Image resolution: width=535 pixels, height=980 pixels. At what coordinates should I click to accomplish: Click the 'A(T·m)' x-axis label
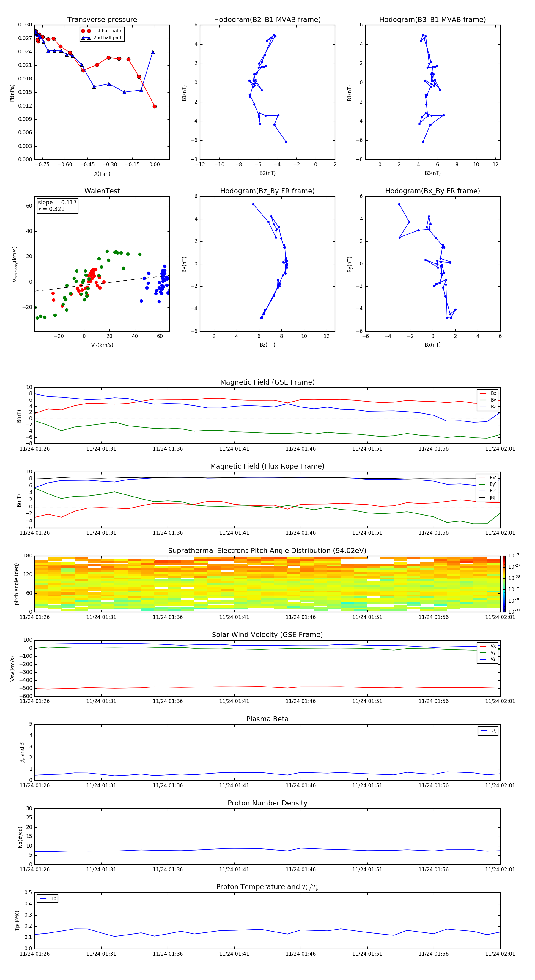pos(102,174)
